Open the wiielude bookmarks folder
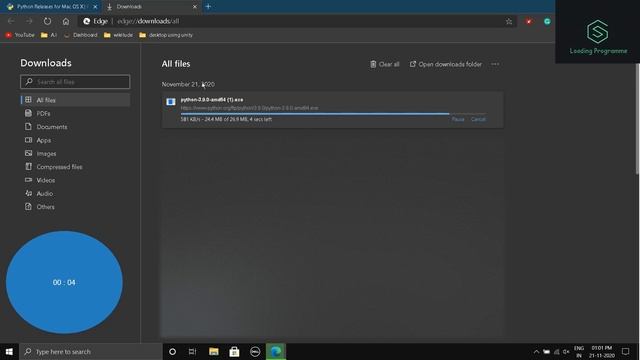Screen dimensions: 640x360 118,35
